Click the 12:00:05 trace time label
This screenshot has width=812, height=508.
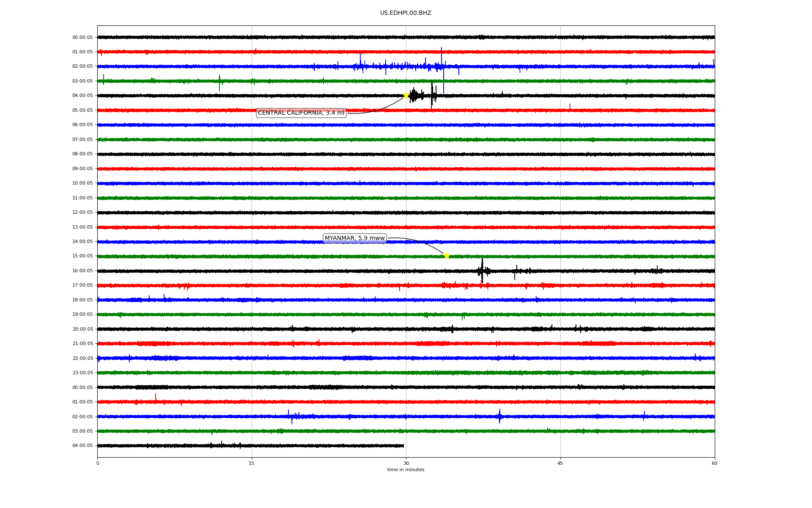pyautogui.click(x=82, y=213)
